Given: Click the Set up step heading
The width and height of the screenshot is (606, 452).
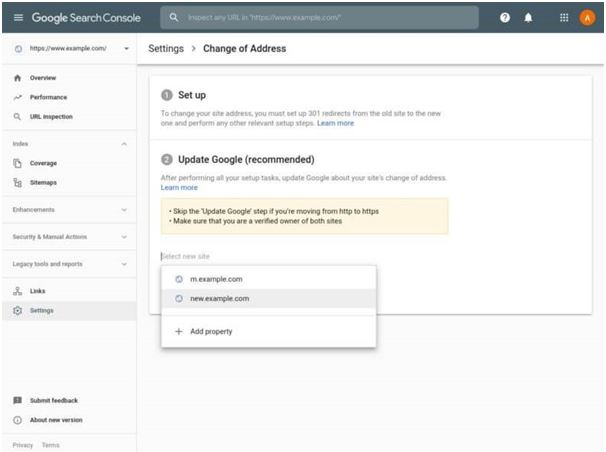Looking at the screenshot, I should (x=192, y=95).
